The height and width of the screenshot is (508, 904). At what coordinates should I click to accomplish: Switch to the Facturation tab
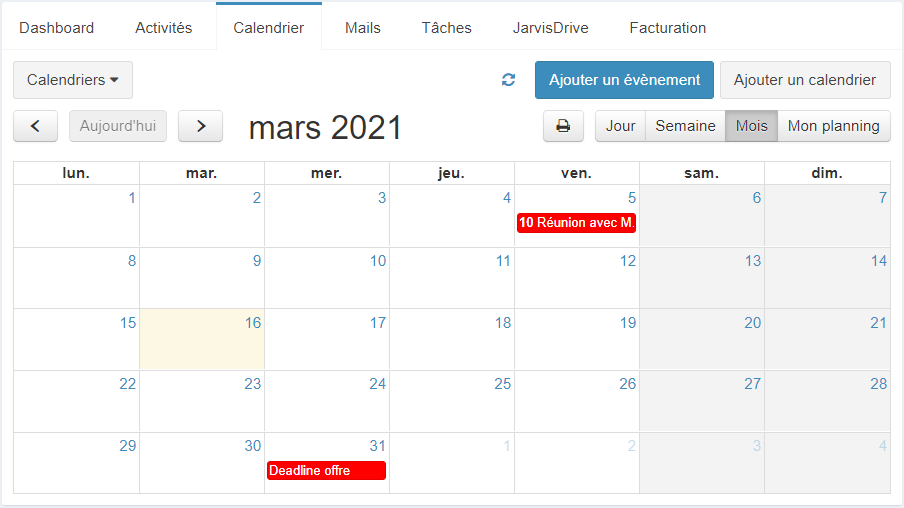[x=668, y=28]
